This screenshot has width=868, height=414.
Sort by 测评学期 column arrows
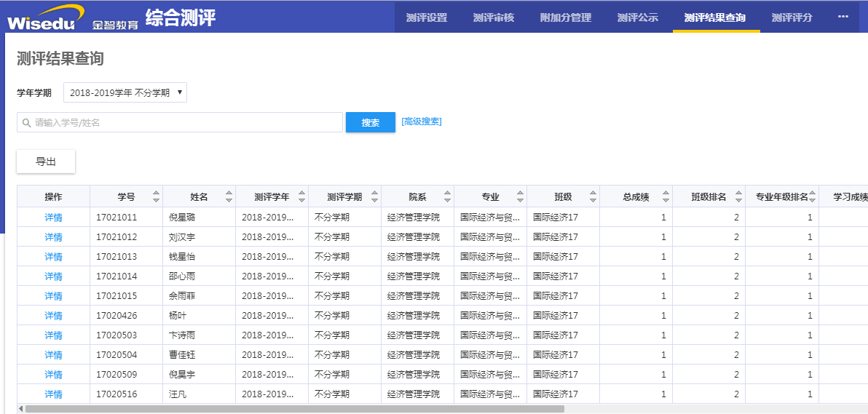[x=375, y=196]
